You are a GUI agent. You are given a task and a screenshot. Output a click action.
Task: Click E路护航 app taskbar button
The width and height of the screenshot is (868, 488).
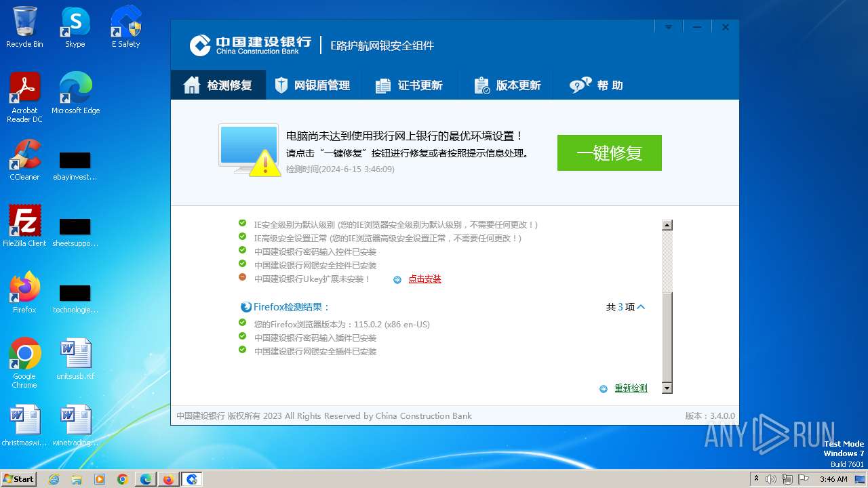pyautogui.click(x=192, y=479)
